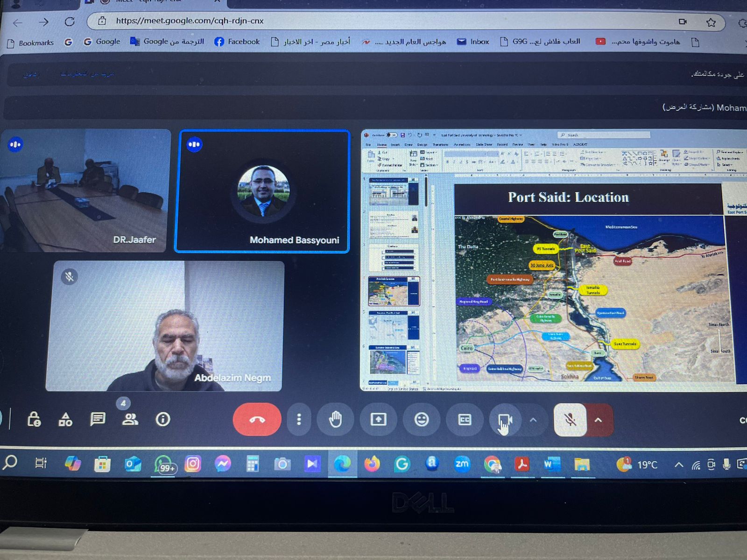Click the Present screen share icon
The image size is (747, 560).
tap(378, 420)
